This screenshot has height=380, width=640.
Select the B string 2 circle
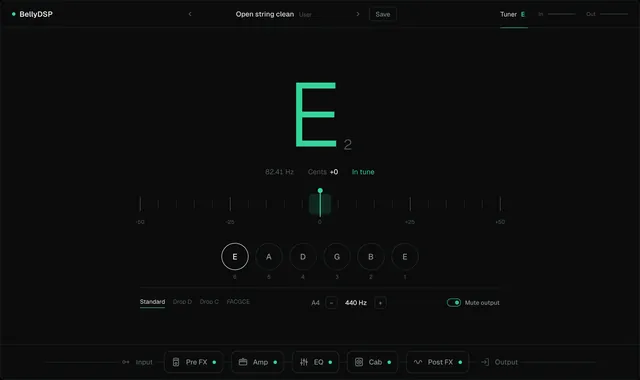(x=371, y=257)
